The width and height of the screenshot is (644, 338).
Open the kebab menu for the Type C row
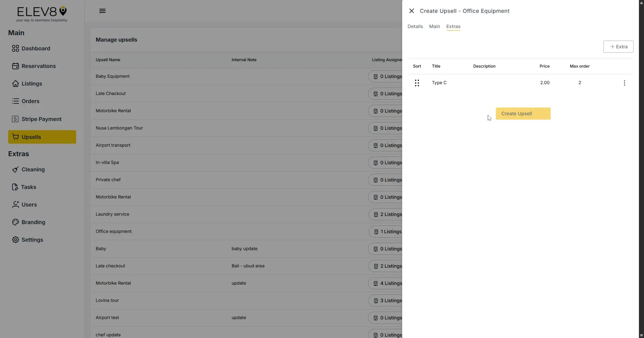(x=624, y=82)
